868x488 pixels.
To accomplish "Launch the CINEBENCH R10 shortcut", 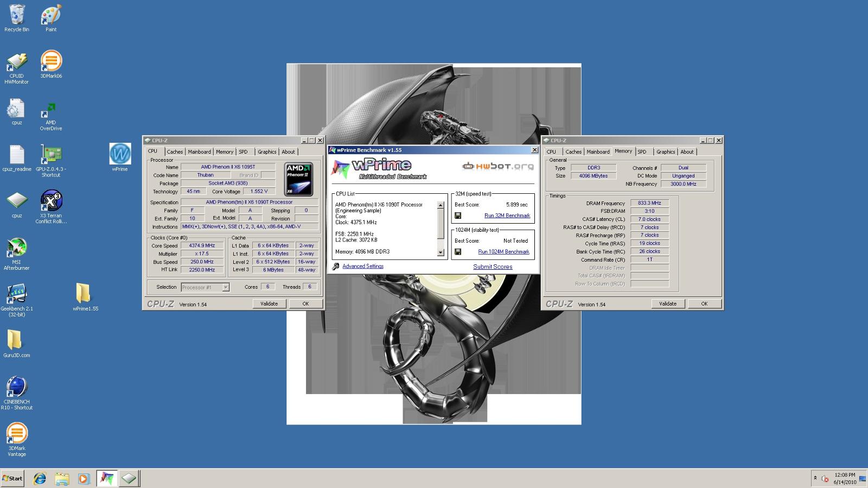I will (17, 393).
